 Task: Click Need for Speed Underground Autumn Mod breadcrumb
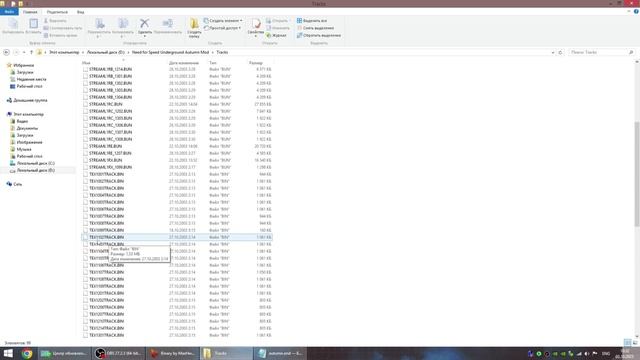(170, 52)
